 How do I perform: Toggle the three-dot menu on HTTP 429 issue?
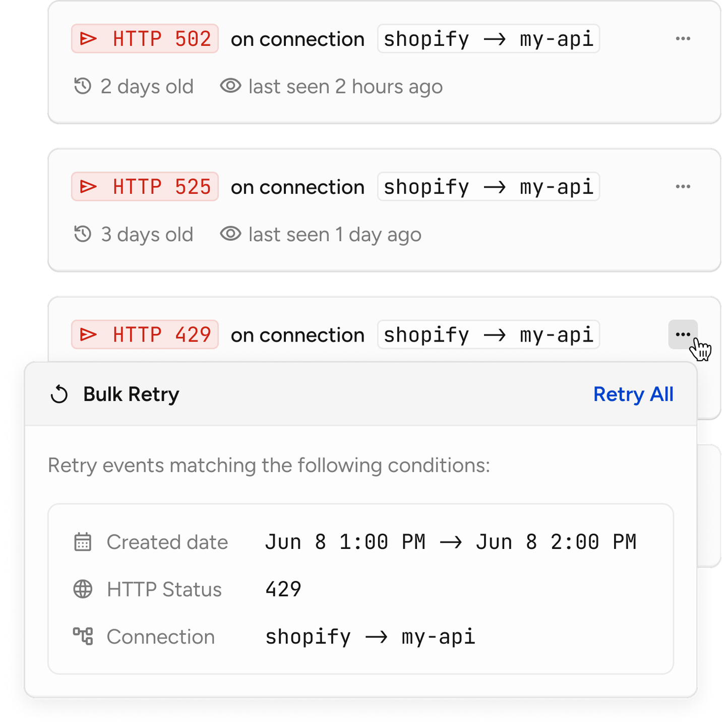pyautogui.click(x=683, y=334)
